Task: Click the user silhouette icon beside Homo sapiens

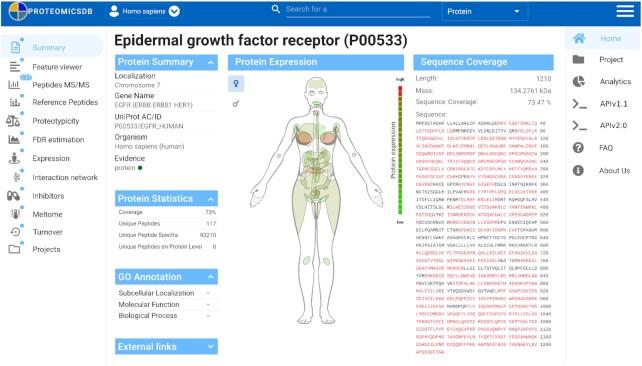Action: coord(114,11)
